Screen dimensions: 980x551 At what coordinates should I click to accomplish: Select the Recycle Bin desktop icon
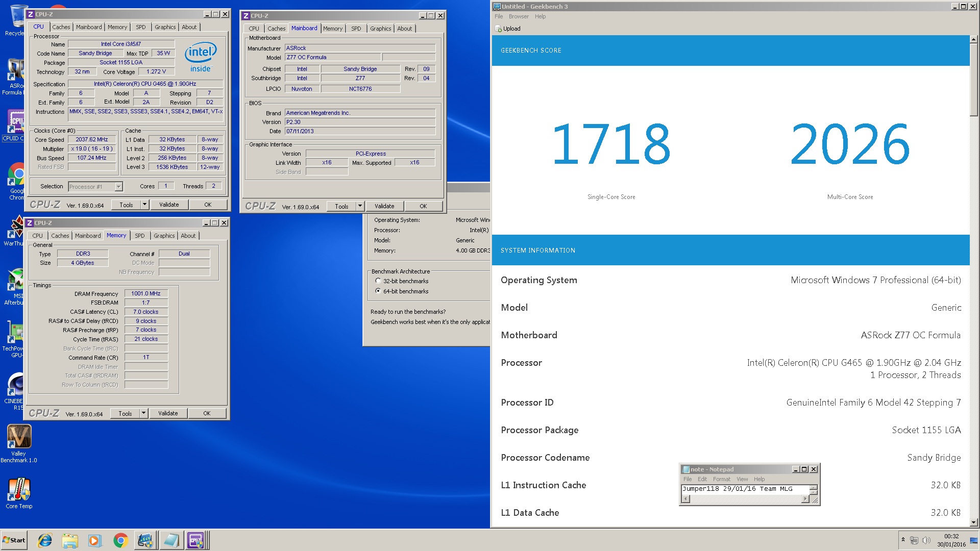[x=15, y=20]
